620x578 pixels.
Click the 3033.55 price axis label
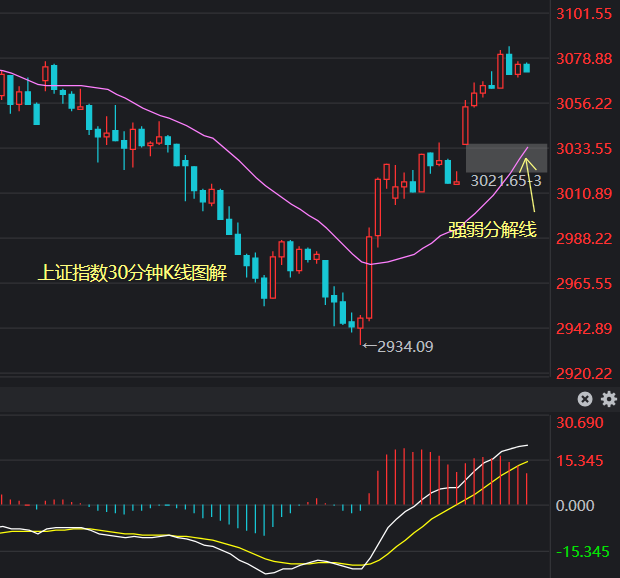coord(584,149)
